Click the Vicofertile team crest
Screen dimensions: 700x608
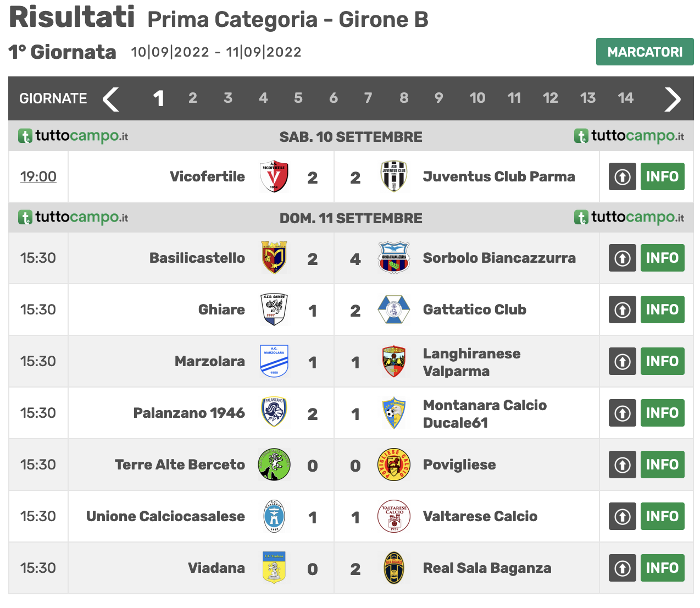coord(274,176)
